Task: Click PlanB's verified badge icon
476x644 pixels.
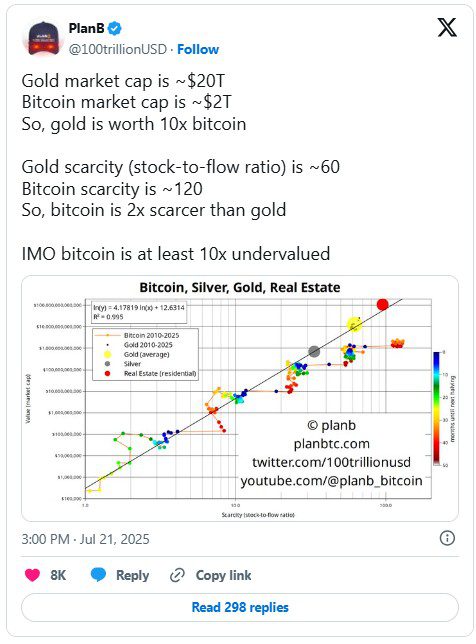Action: tap(115, 28)
